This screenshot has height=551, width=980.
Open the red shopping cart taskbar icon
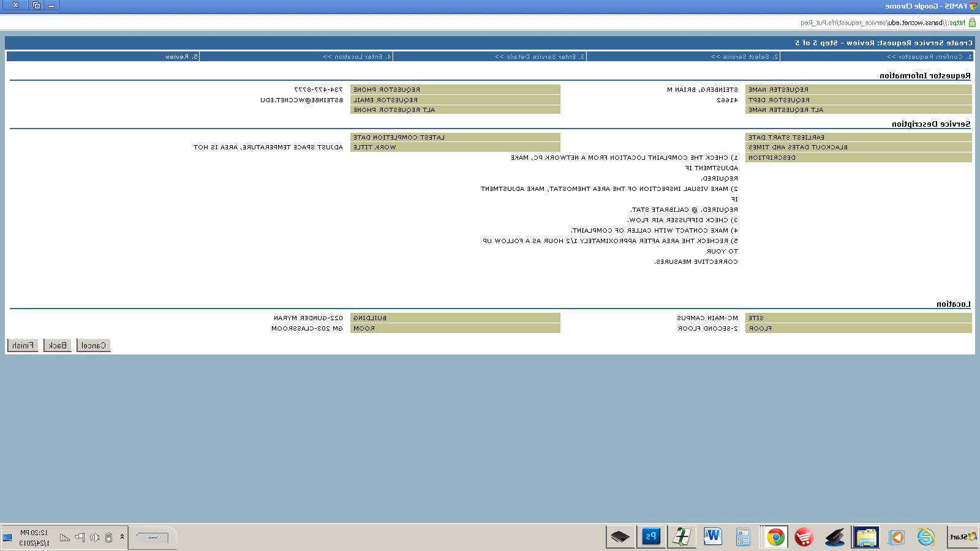(x=804, y=538)
